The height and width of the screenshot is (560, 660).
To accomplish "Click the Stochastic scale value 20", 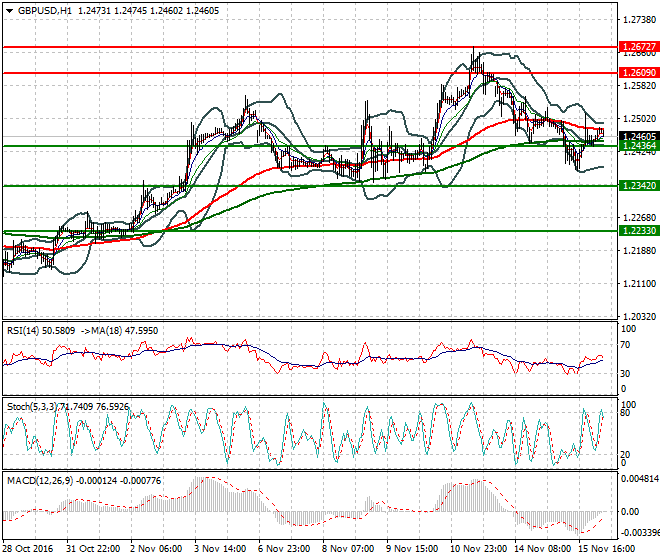I will (x=626, y=454).
